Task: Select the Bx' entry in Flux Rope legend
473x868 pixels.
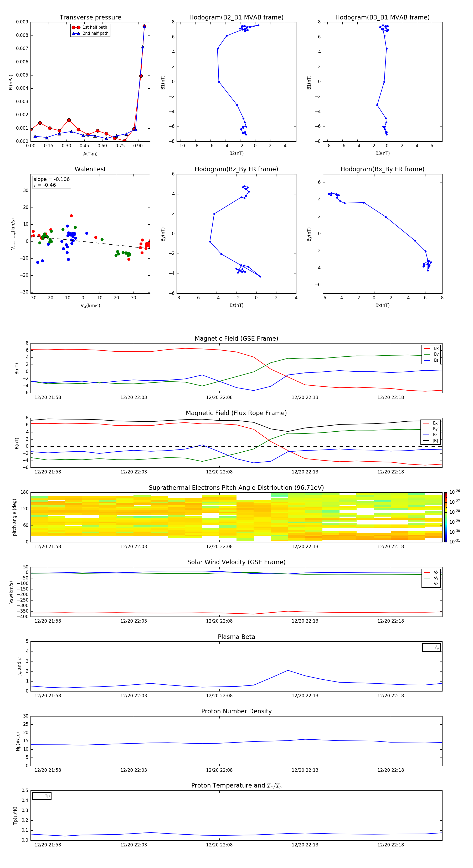Action: click(431, 423)
